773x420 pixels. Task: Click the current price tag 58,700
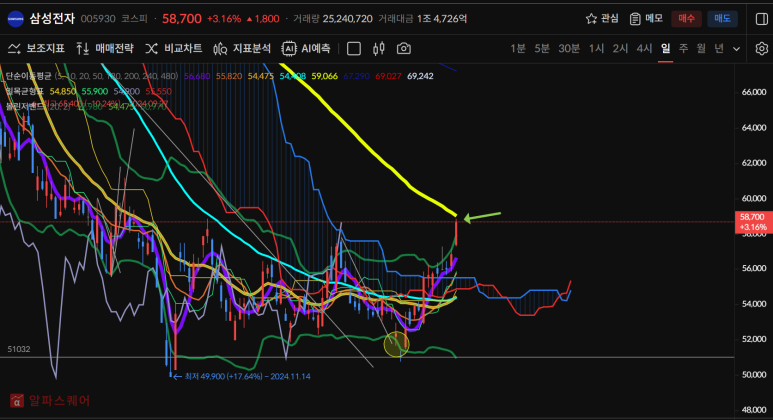tap(753, 222)
